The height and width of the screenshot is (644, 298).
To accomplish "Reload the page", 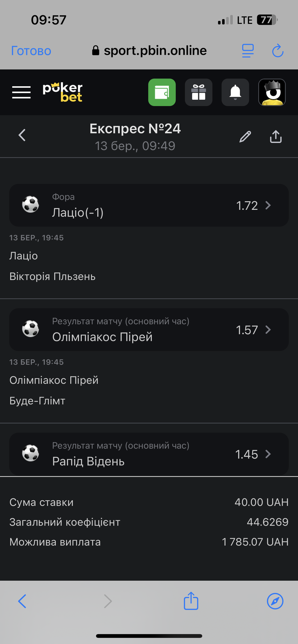I will 278,51.
